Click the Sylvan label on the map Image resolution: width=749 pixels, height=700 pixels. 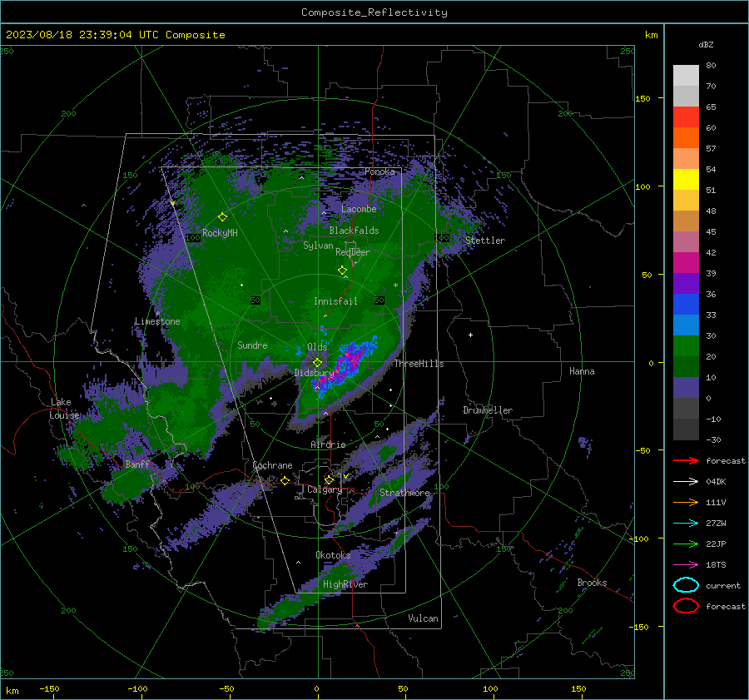[x=318, y=246]
